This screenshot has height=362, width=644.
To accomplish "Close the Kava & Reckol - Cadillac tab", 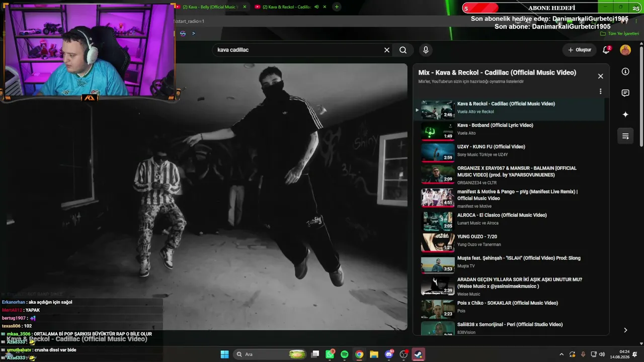I will 325,7.
